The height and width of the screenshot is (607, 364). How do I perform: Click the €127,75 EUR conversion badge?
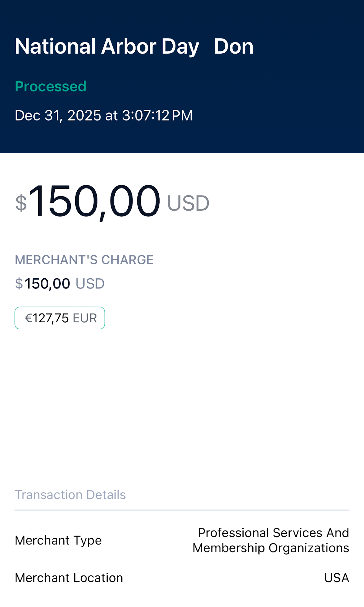(60, 318)
